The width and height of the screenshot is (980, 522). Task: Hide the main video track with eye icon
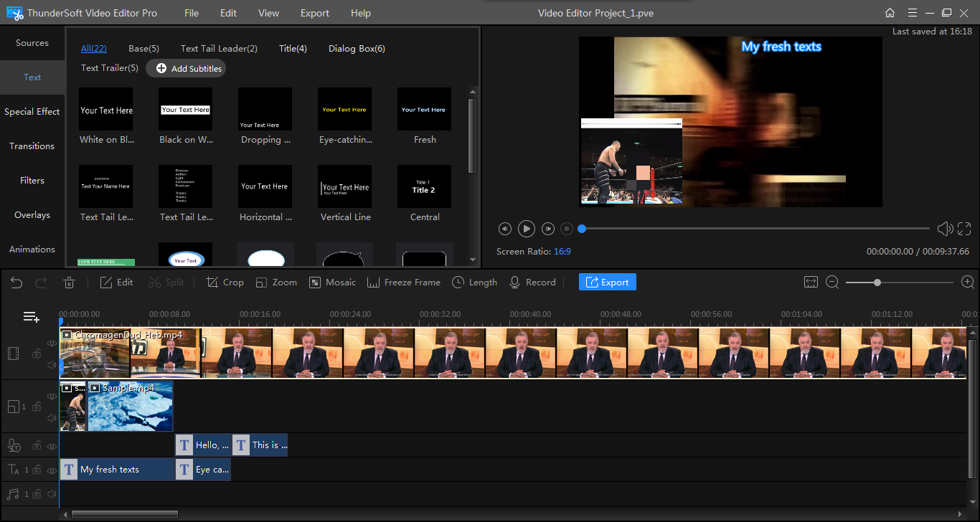pos(52,343)
